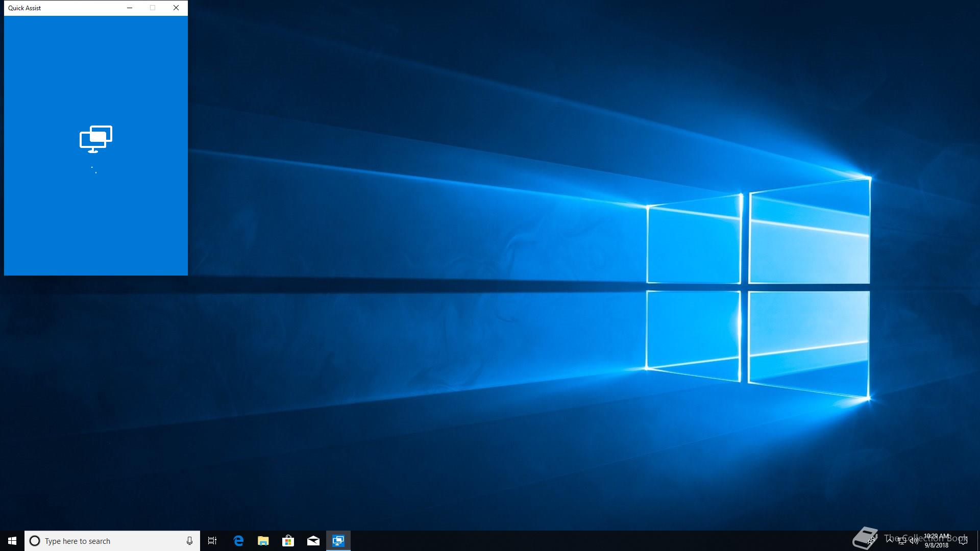The width and height of the screenshot is (980, 551).
Task: Open the volume speaker tray icon
Action: click(914, 541)
